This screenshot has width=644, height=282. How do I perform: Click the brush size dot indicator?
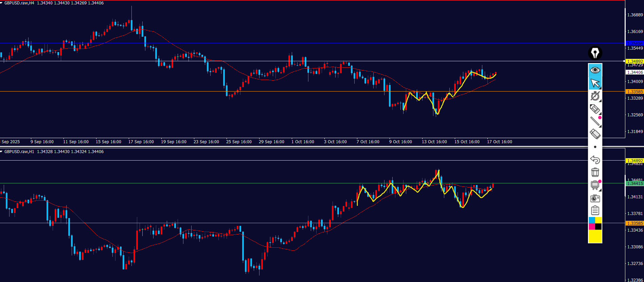(x=595, y=147)
